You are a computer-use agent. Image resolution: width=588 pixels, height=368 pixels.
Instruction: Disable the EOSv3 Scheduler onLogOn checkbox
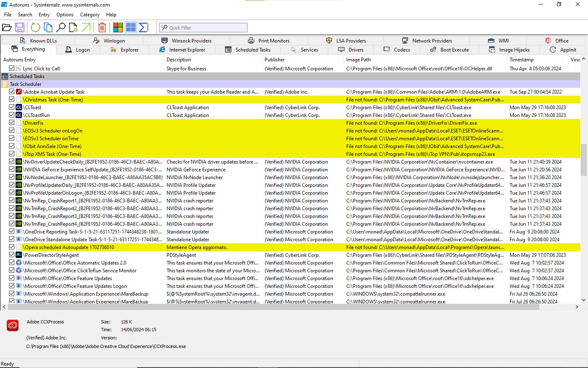pos(12,131)
